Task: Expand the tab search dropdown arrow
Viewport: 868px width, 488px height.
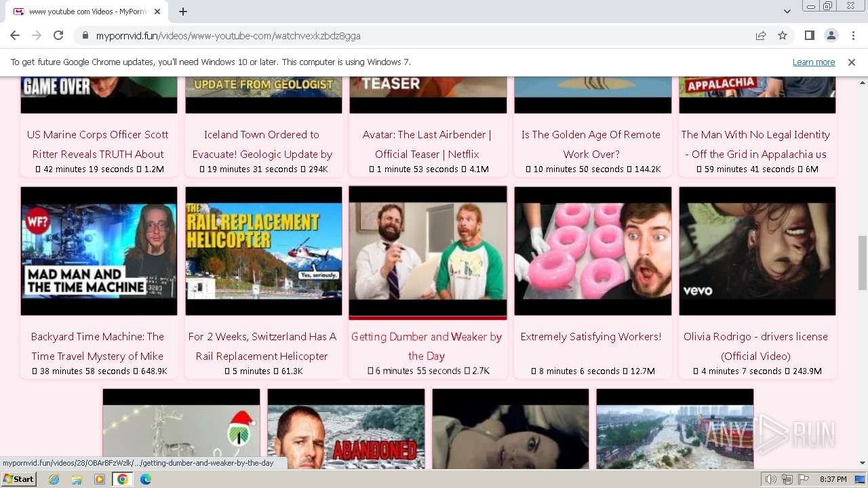Action: click(787, 12)
